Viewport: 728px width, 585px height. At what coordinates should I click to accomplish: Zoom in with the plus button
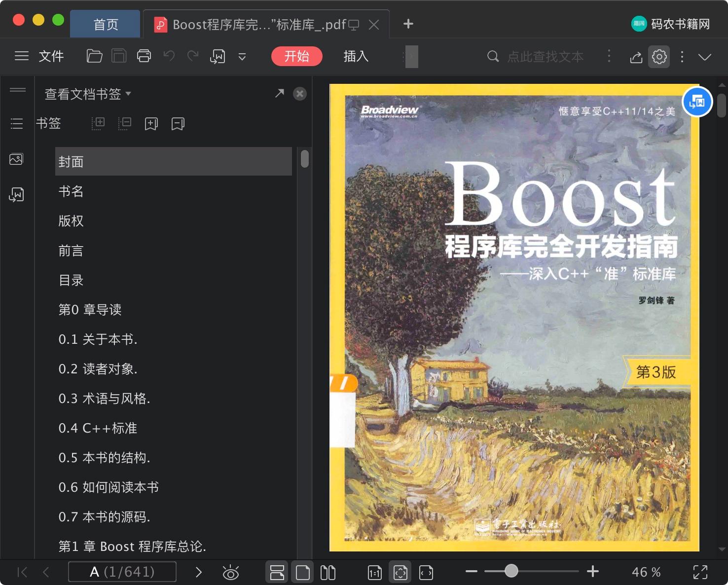[x=593, y=572]
